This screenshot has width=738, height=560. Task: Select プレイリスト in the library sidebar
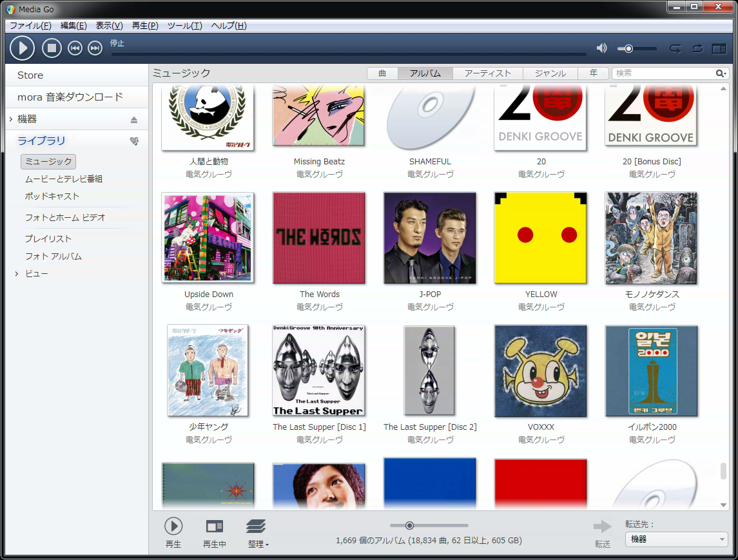tap(48, 239)
